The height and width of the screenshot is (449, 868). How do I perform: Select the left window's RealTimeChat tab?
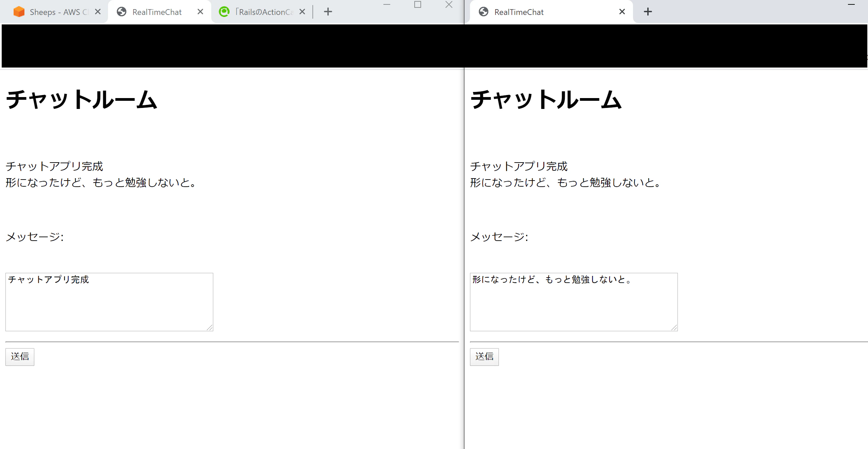157,12
